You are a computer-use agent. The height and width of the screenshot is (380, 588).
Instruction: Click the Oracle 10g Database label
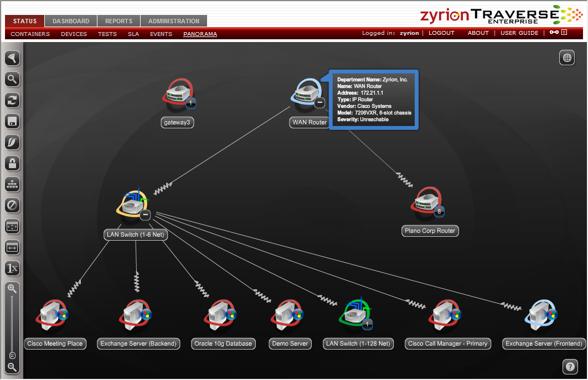click(223, 343)
